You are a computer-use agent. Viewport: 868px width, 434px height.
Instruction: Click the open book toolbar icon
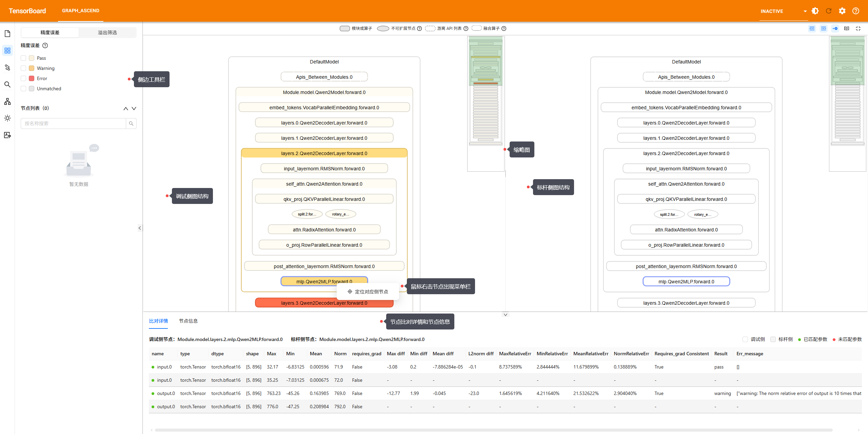[x=847, y=29]
